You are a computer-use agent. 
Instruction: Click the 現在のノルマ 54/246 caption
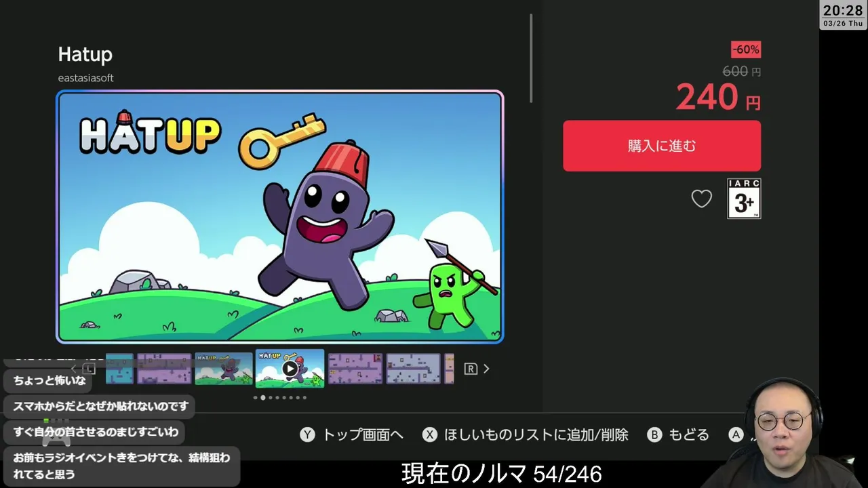click(x=502, y=474)
